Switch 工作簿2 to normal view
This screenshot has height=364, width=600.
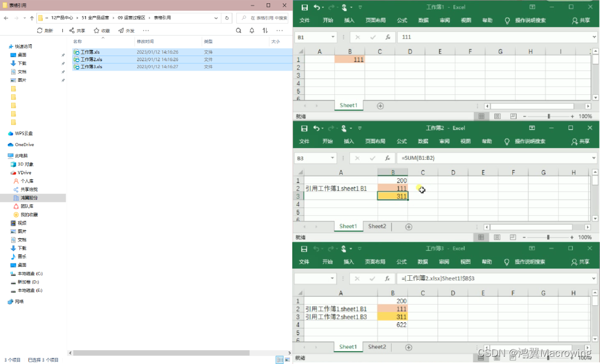tap(481, 237)
